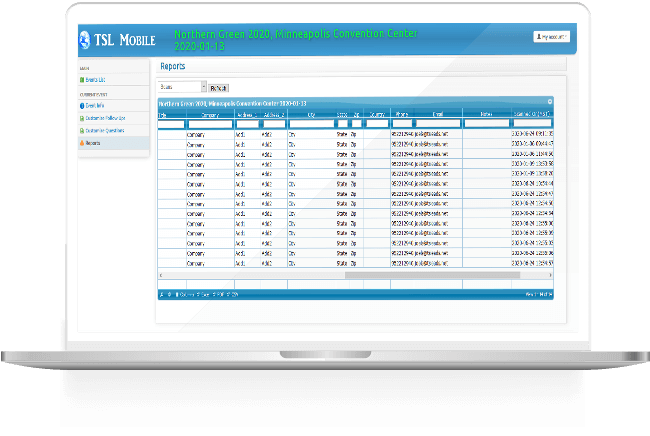Viewport: 650px width, 436px height.
Task: Click the search icon in grid footer
Action: (x=162, y=294)
